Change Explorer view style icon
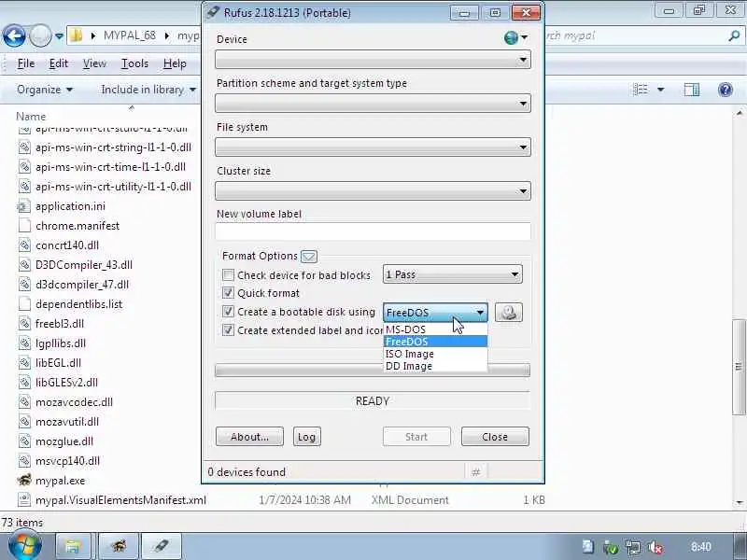Screen dimensions: 747x560 (x=641, y=90)
